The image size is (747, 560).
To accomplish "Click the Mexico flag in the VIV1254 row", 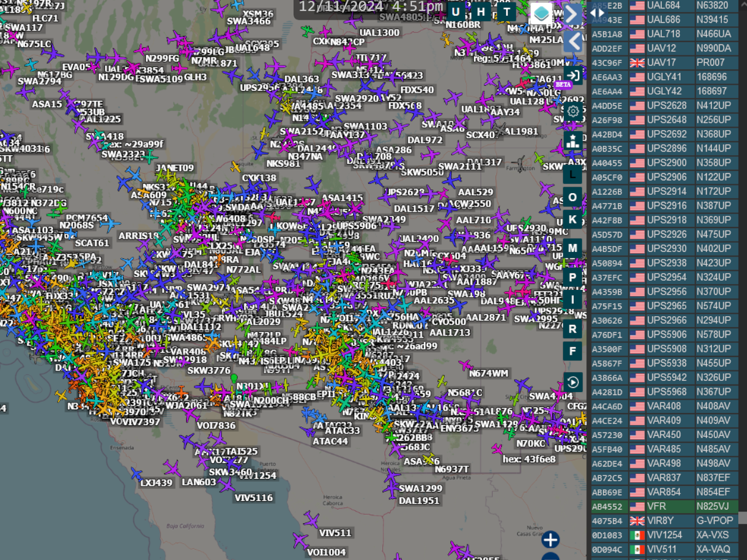I will tap(637, 535).
